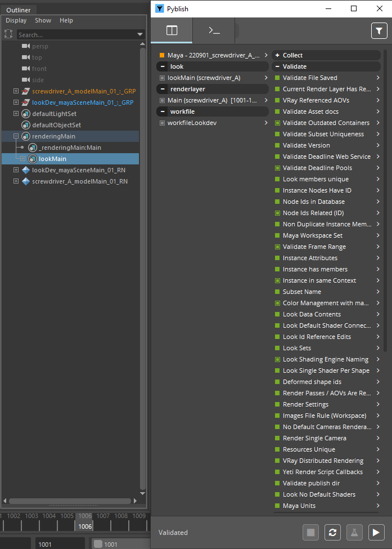Select the Outliner panel tab
This screenshot has width=392, height=549.
click(x=18, y=10)
